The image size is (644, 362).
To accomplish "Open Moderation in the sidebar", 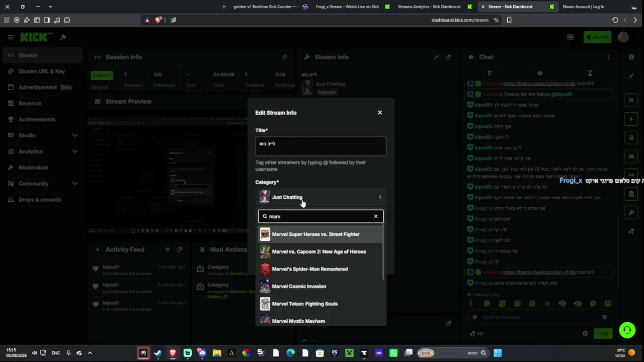I will [x=42, y=168].
